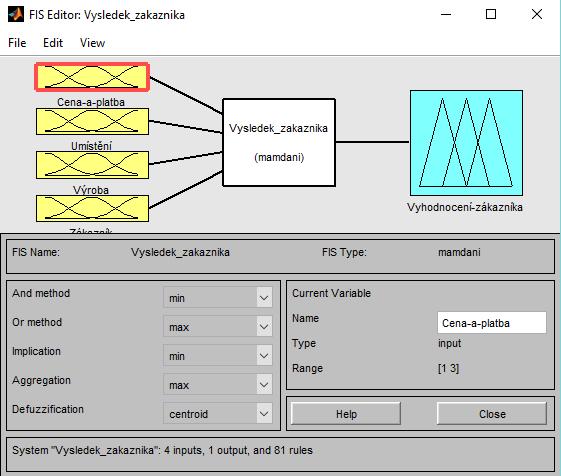Minimize the FIS Editor window

[x=446, y=14]
